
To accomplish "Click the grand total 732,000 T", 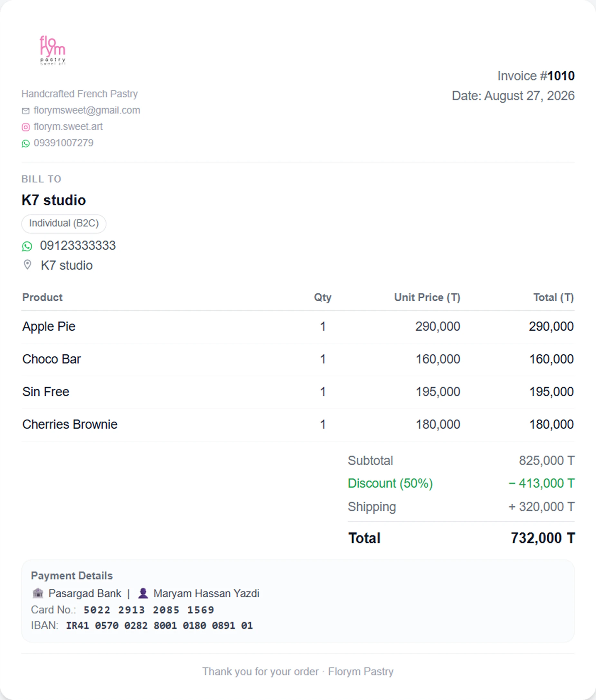I will (x=543, y=538).
